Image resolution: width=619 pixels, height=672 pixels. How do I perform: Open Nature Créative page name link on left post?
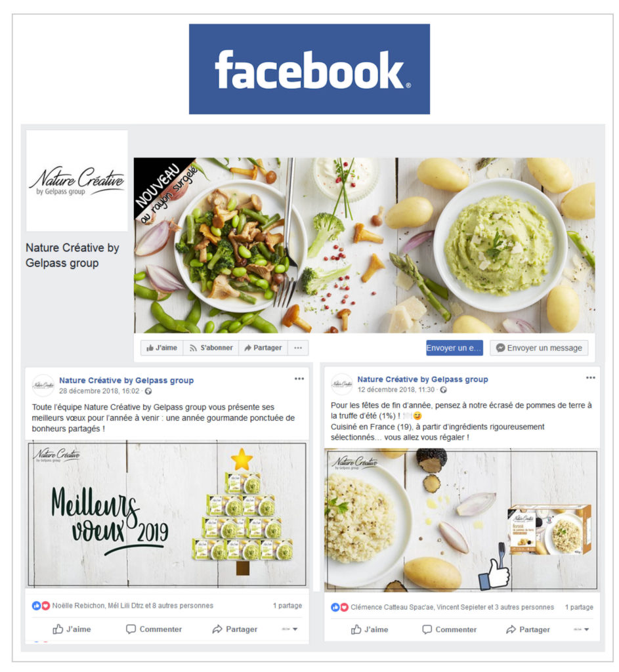pos(127,381)
